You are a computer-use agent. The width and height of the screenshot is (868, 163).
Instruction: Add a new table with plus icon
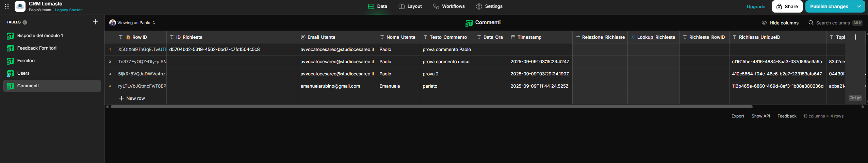click(x=96, y=22)
